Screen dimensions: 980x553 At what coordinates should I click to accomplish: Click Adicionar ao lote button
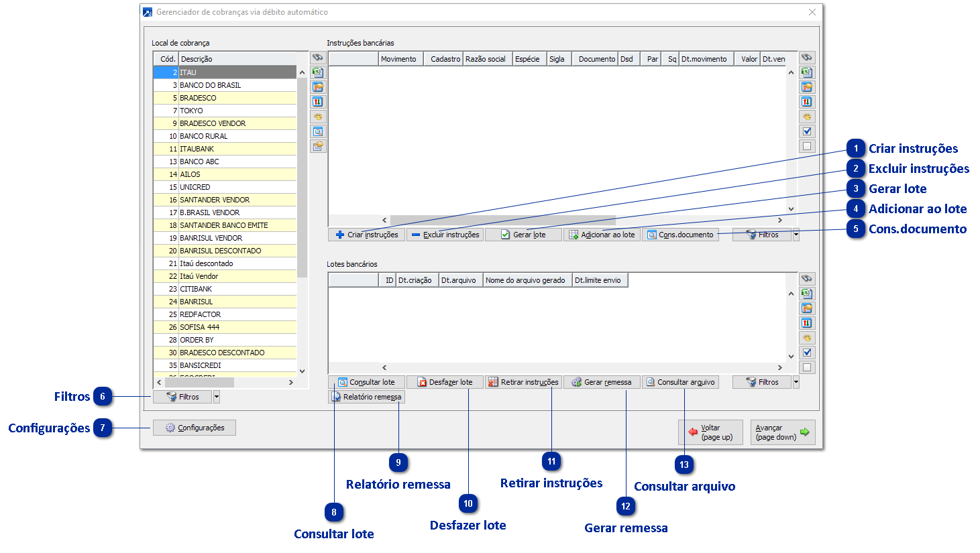click(x=602, y=235)
